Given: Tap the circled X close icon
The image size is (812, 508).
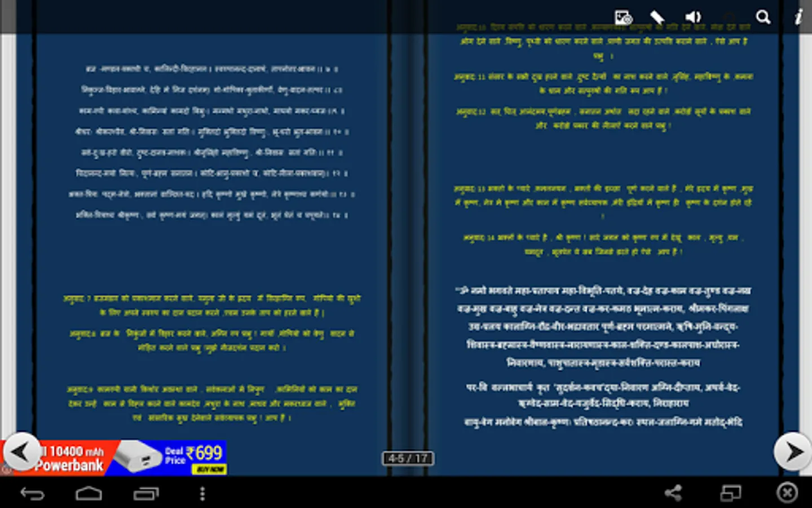Looking at the screenshot, I should [x=787, y=493].
